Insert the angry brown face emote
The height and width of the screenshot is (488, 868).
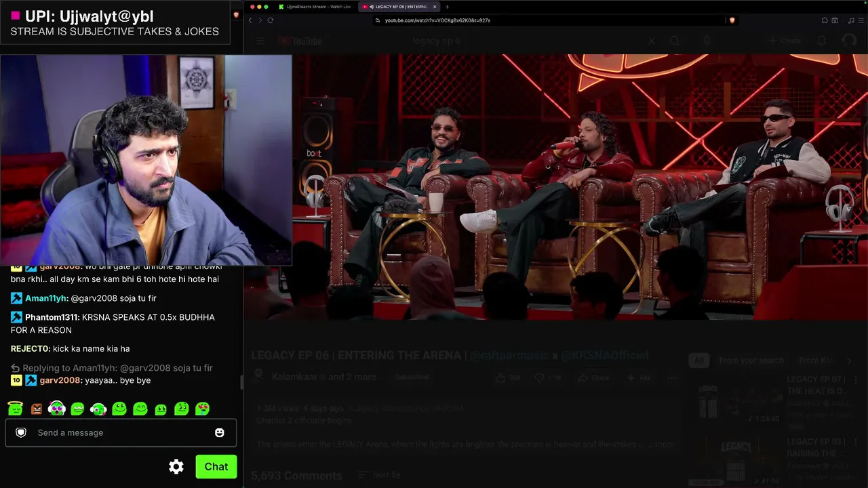pos(36,409)
